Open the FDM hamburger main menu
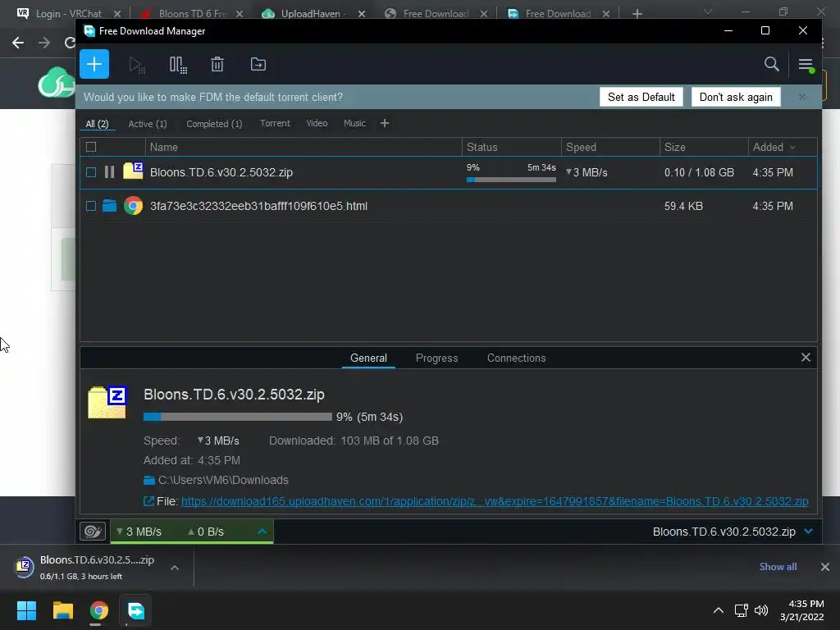The width and height of the screenshot is (840, 630). click(806, 65)
